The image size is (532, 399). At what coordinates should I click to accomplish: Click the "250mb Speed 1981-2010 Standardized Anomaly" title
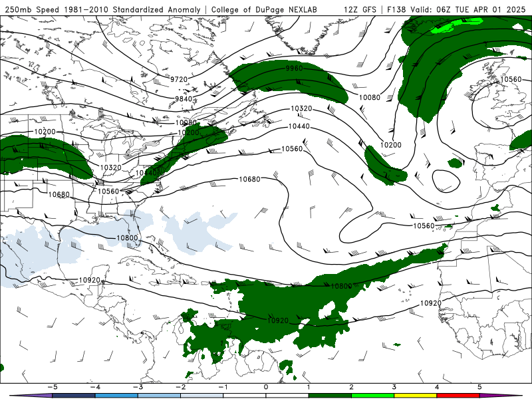[103, 9]
